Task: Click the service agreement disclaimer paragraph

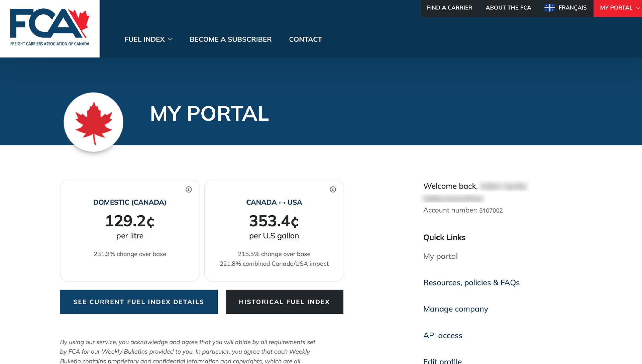Action: 188,352
